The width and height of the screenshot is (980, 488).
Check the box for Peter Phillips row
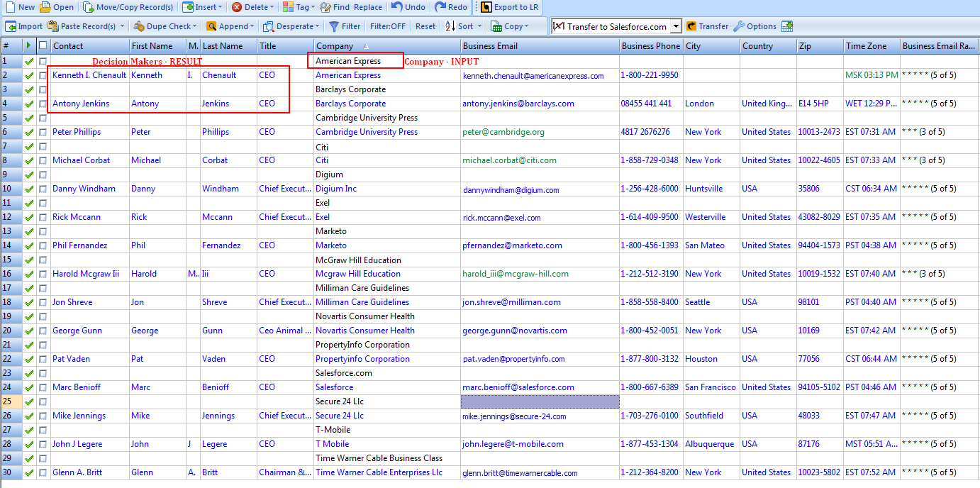[43, 132]
